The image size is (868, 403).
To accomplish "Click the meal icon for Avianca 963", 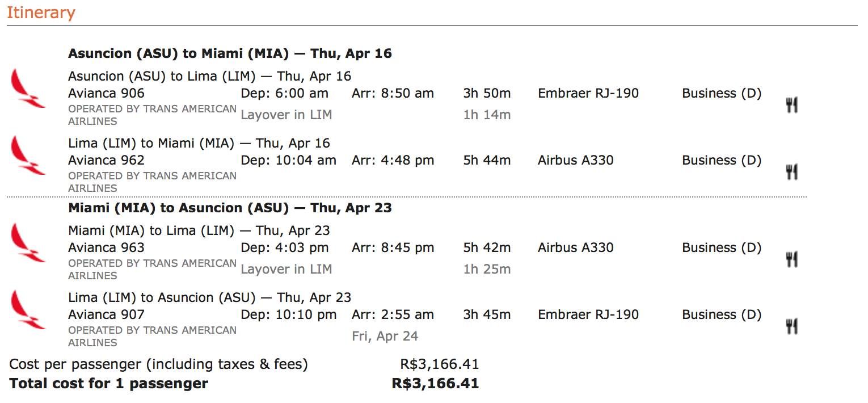I will click(x=792, y=259).
